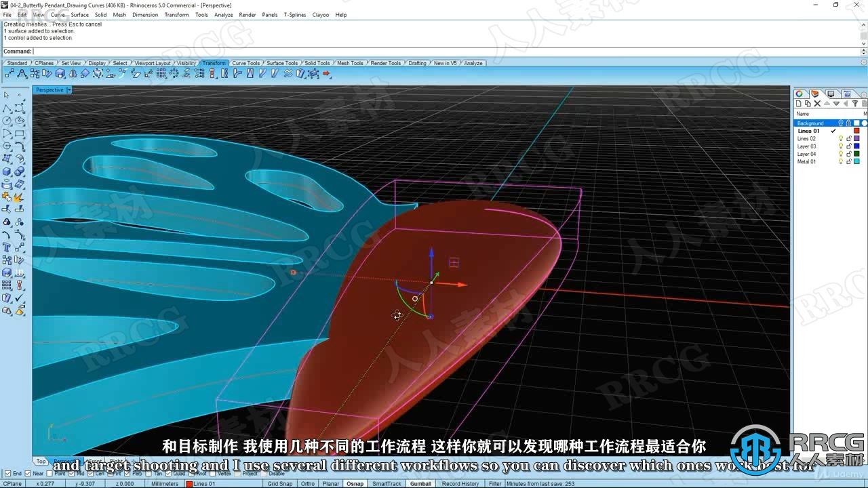Click the Cage Edit tool icon
The width and height of the screenshot is (868, 488).
(313, 73)
